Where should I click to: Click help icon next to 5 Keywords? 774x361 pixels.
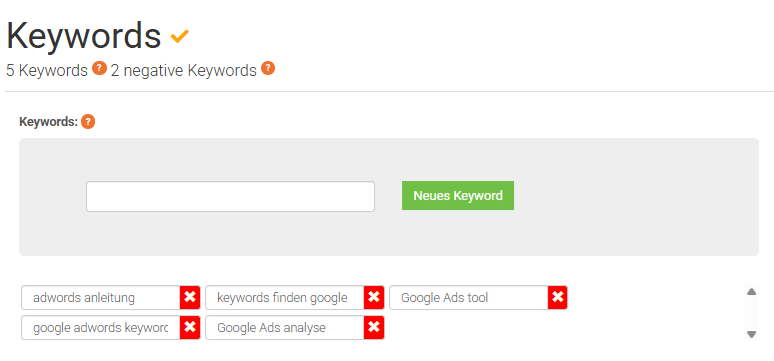pos(99,69)
